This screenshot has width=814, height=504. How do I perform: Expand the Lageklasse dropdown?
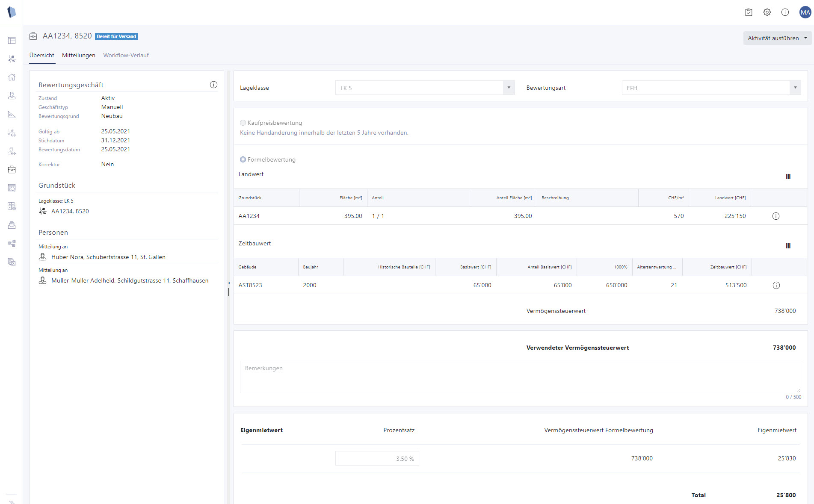(509, 88)
